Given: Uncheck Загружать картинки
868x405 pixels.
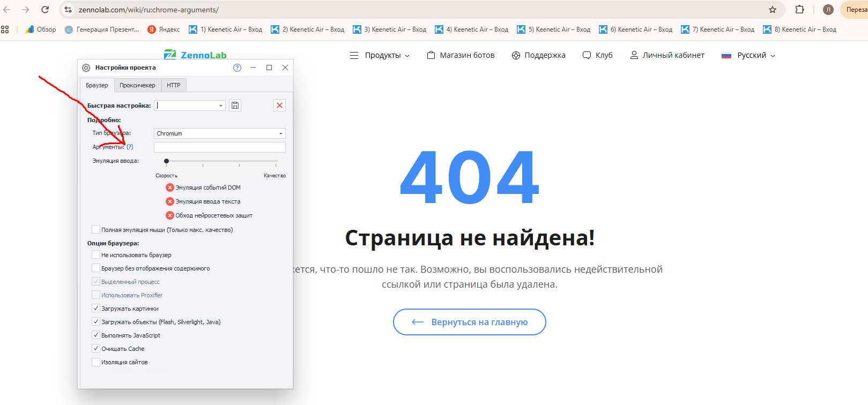Looking at the screenshot, I should [96, 308].
